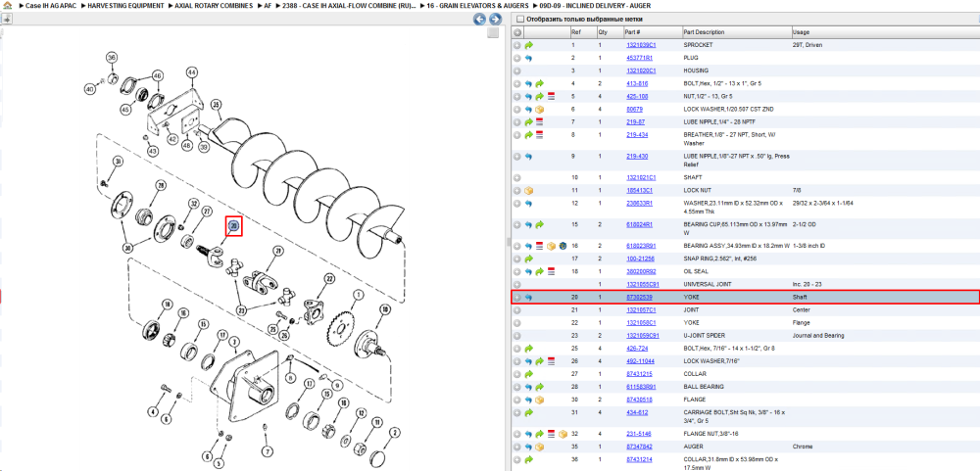Click green arrow on COLLAR 87431215 row
Image resolution: width=980 pixels, height=471 pixels.
pyautogui.click(x=529, y=374)
